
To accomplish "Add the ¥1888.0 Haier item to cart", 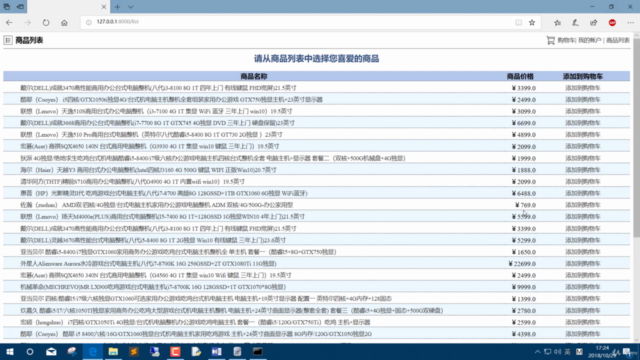I will (582, 170).
